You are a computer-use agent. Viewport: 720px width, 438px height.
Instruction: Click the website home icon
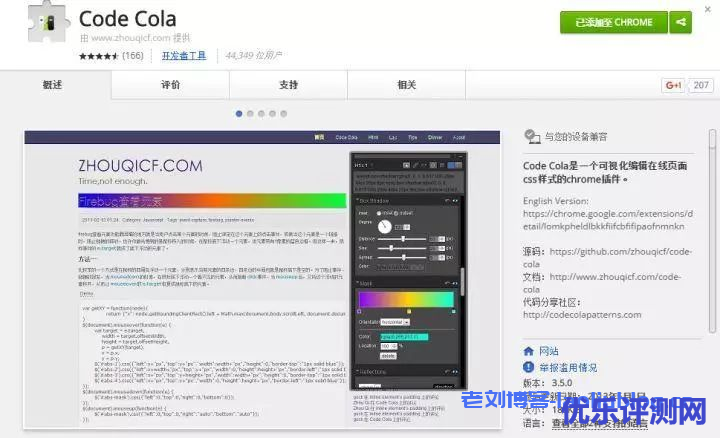coord(529,351)
